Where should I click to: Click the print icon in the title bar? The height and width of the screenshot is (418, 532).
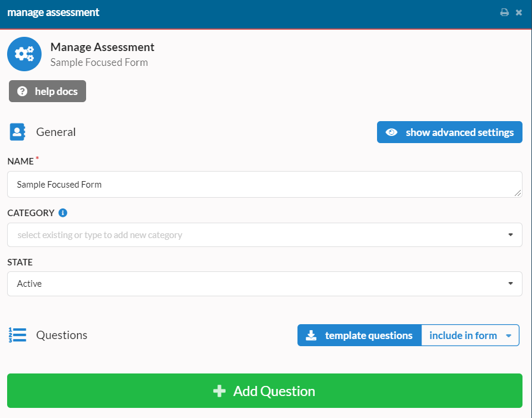504,11
